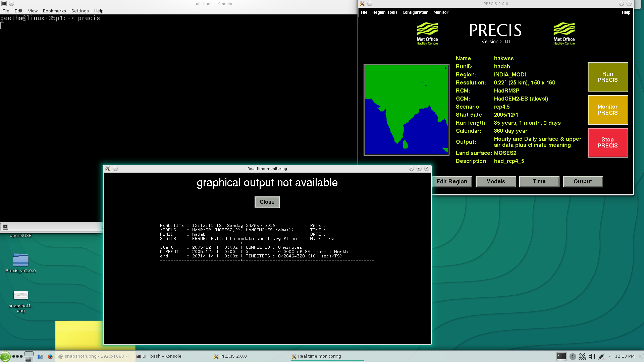Open the disconnected network tray icon
The height and width of the screenshot is (362, 644).
pyautogui.click(x=601, y=357)
